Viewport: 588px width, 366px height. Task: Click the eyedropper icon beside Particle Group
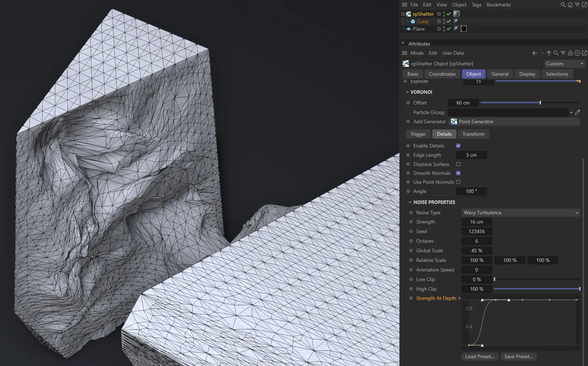click(x=577, y=112)
